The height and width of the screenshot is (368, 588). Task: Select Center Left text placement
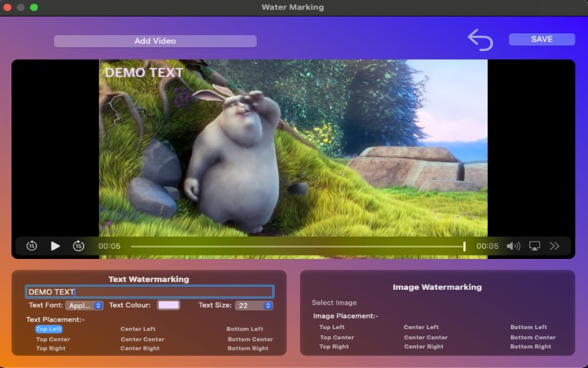137,329
